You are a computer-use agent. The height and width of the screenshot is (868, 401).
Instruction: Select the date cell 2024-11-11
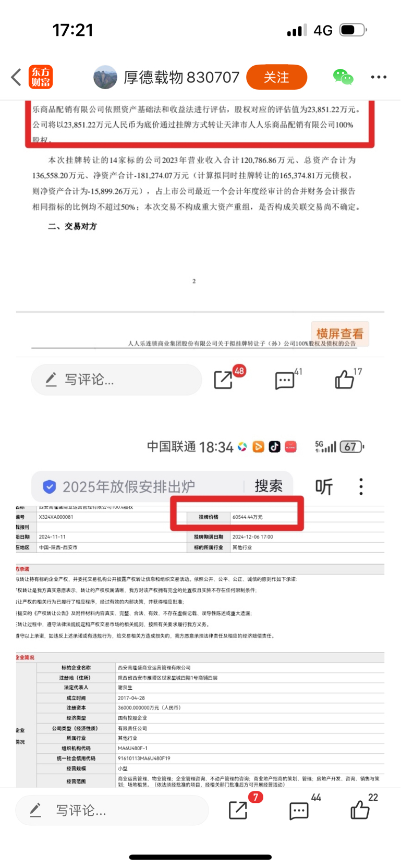(x=52, y=536)
